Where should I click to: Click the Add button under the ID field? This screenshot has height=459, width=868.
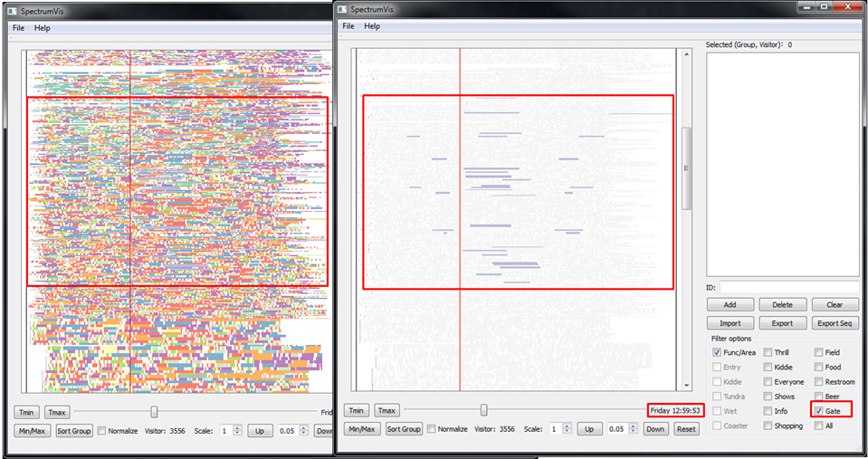click(730, 305)
